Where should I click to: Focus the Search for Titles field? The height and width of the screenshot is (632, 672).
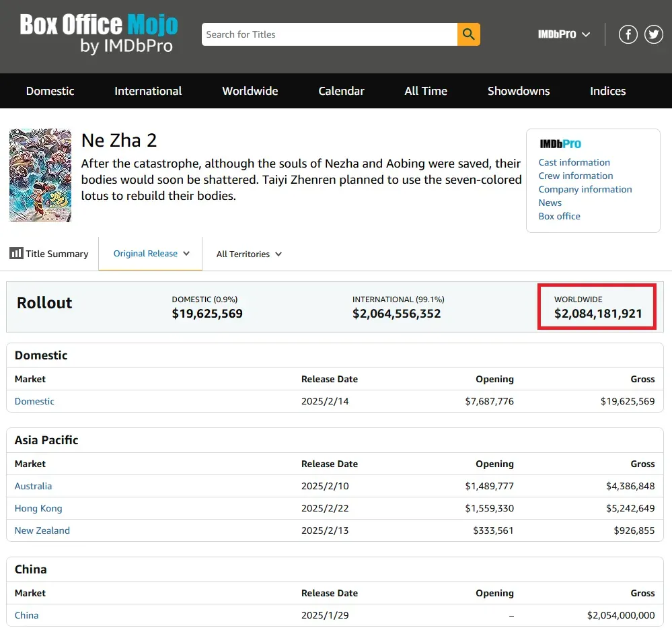330,34
